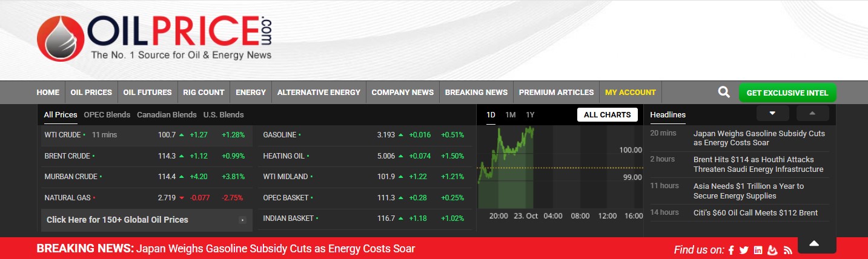Open the PREMIUM ARTICLES menu
The image size is (868, 259).
click(x=556, y=92)
